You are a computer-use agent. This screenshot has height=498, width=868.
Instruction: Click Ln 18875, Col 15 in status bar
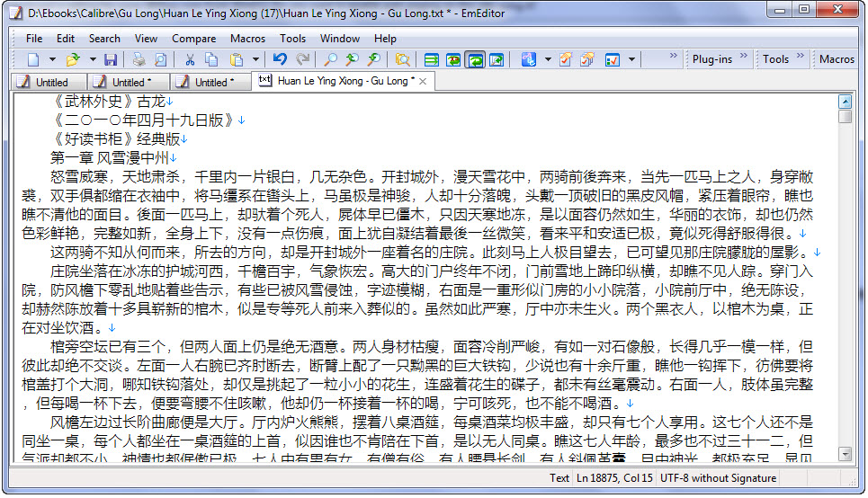pos(614,478)
